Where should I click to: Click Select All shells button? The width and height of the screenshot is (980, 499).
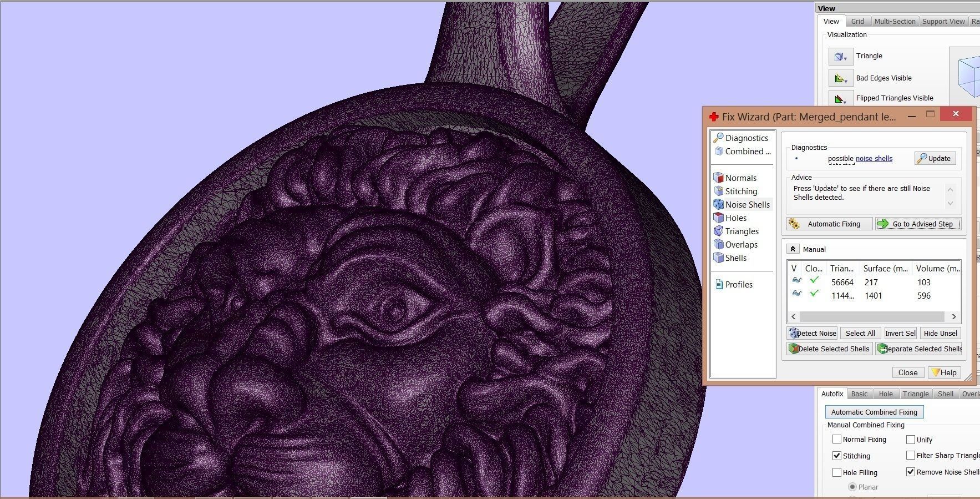(x=860, y=333)
